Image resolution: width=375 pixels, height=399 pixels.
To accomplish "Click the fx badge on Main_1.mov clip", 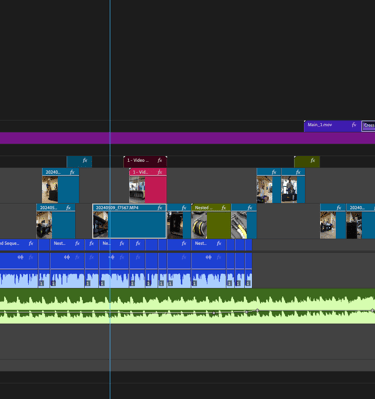I will click(x=354, y=125).
